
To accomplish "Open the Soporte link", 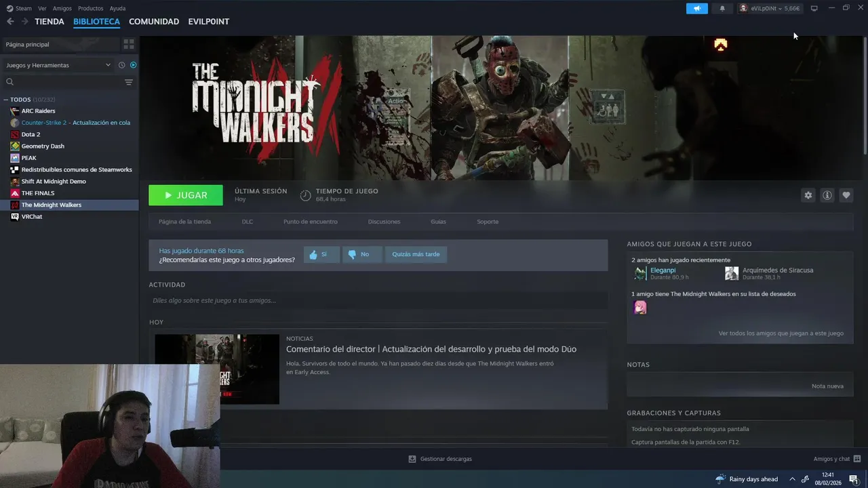I will click(x=488, y=222).
